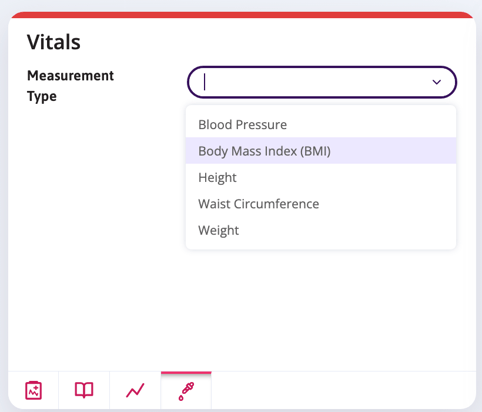Click the Measurement Type label
This screenshot has height=412, width=482.
70,86
